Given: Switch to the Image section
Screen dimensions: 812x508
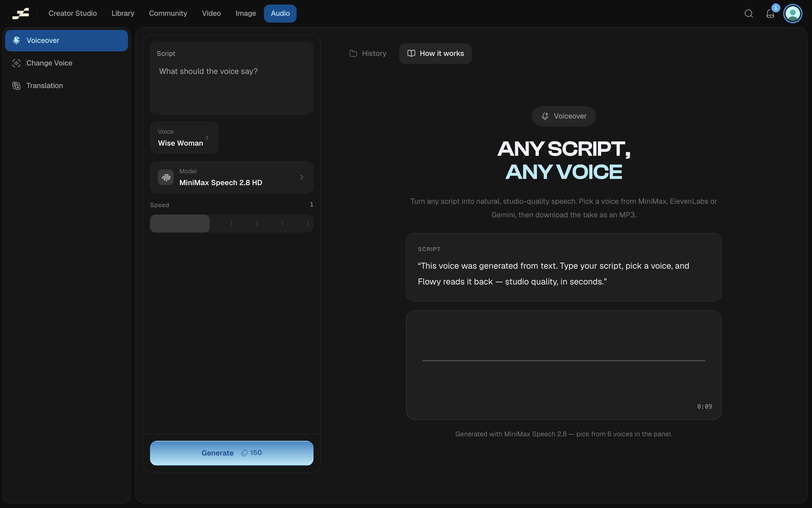Looking at the screenshot, I should point(246,14).
